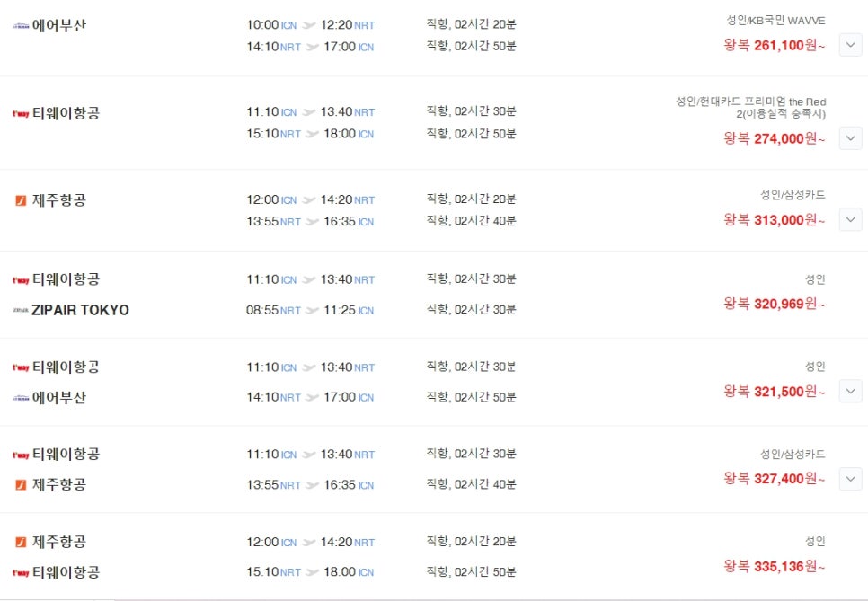Expand fare details for 261,100원 Air Busan flight
The width and height of the screenshot is (868, 601).
pyautogui.click(x=850, y=45)
